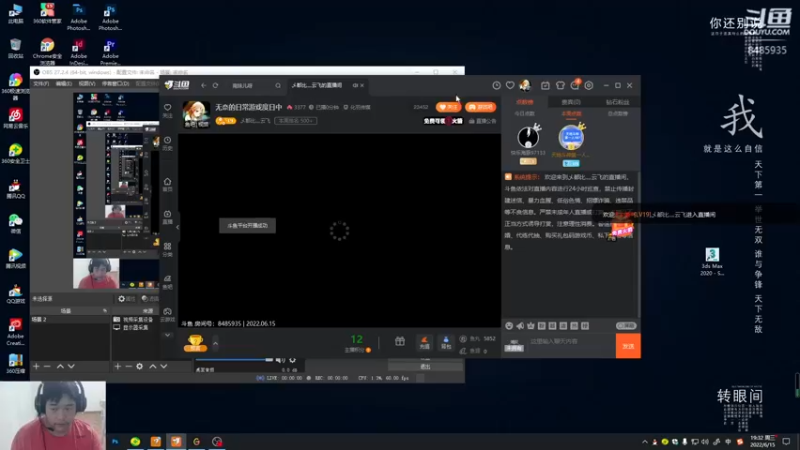Viewport: 800px width, 450px height.
Task: Open Live (直播) section in Douyu sidebar
Action: (167, 217)
